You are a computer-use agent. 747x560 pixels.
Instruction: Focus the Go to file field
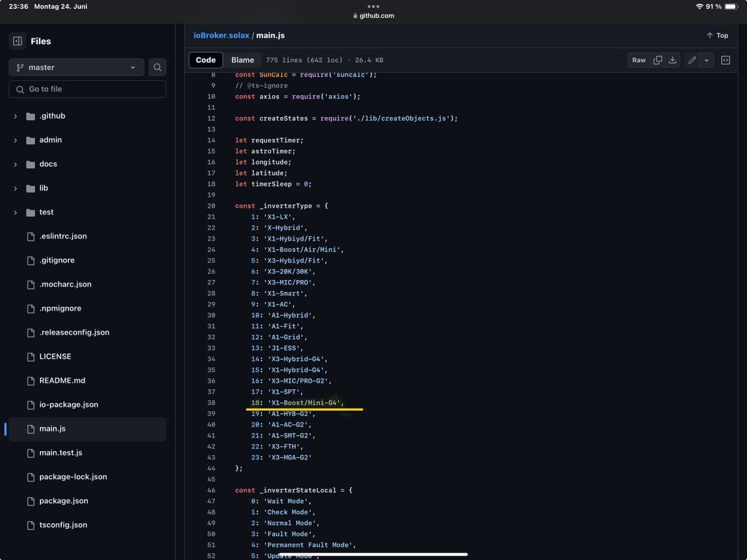pyautogui.click(x=87, y=89)
